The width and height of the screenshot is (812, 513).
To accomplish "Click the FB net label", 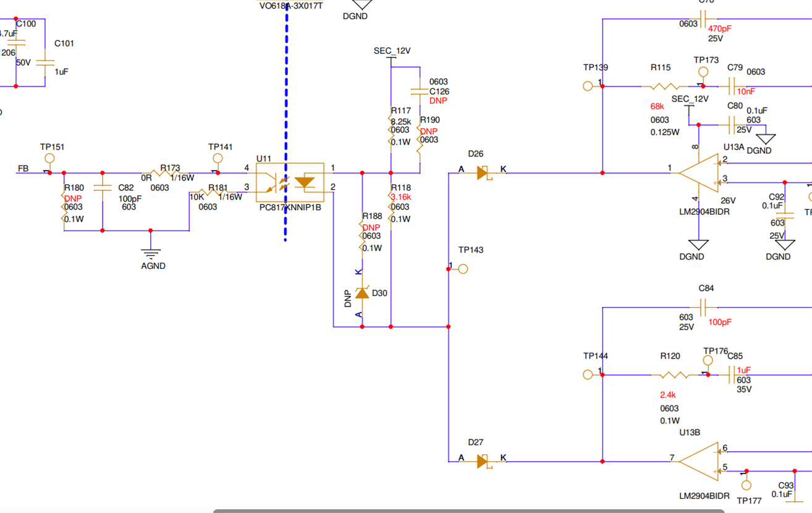I will (x=23, y=168).
